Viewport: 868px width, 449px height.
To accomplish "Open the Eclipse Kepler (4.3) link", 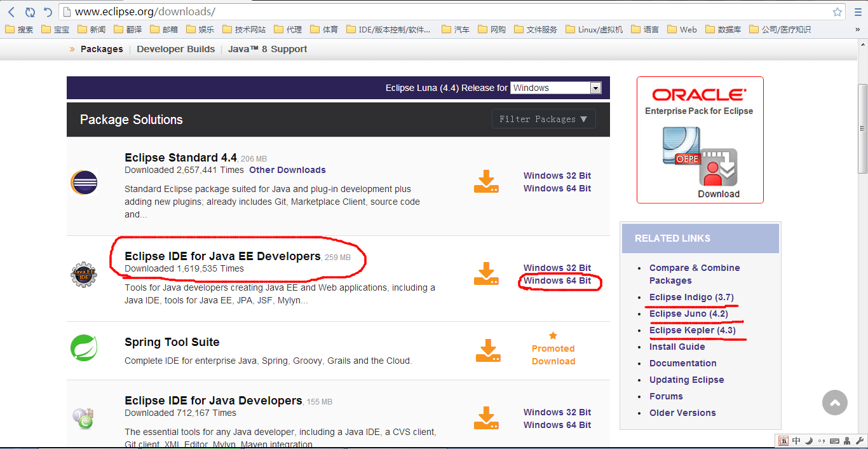I will coord(693,330).
